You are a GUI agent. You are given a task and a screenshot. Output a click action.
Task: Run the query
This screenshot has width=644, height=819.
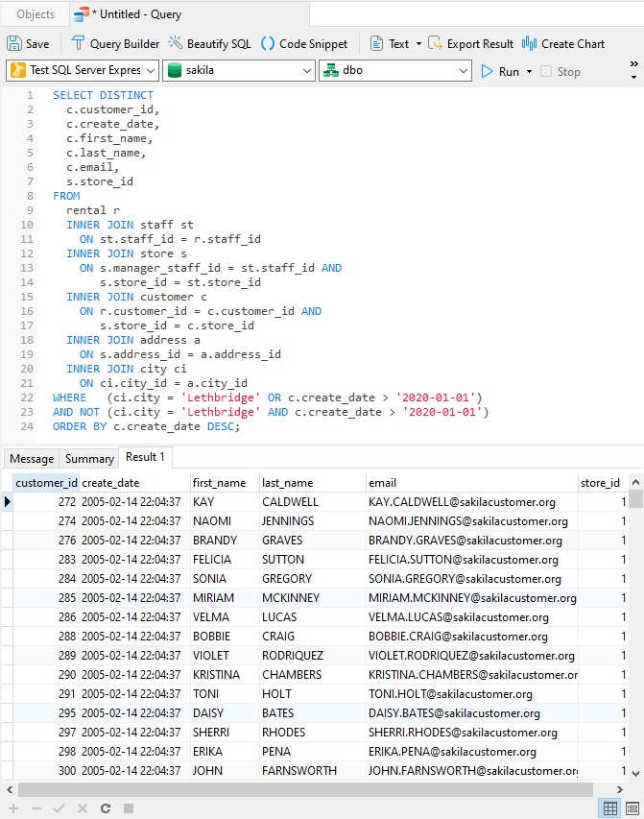pos(500,71)
